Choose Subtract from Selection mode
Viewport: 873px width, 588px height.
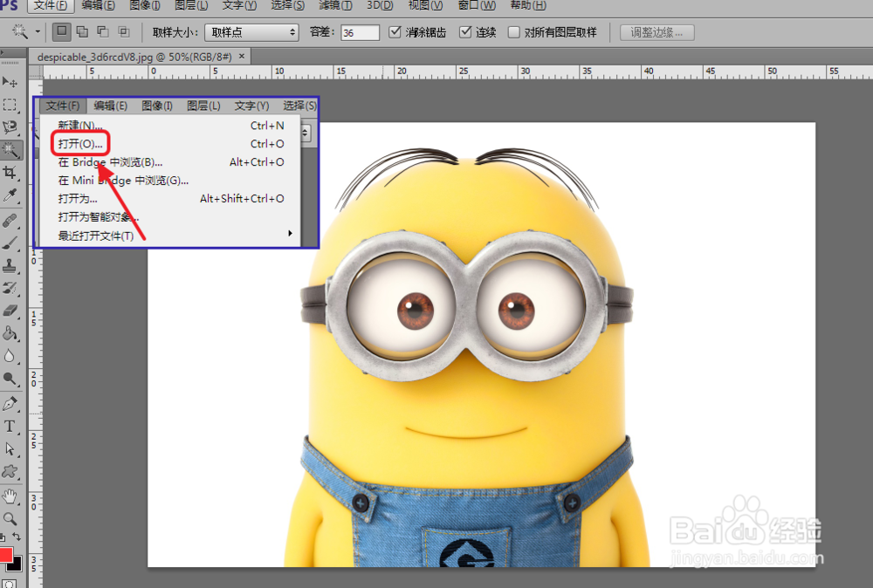103,31
